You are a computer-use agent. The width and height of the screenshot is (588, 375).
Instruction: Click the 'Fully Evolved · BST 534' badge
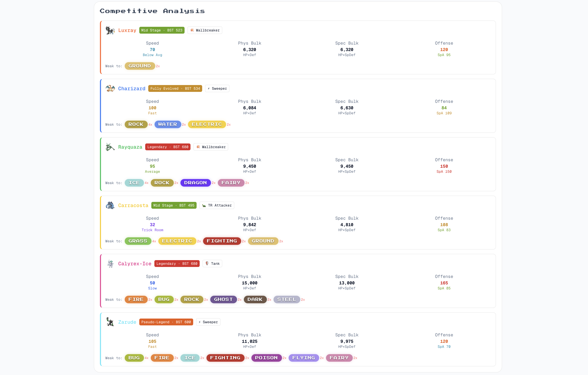tap(175, 88)
